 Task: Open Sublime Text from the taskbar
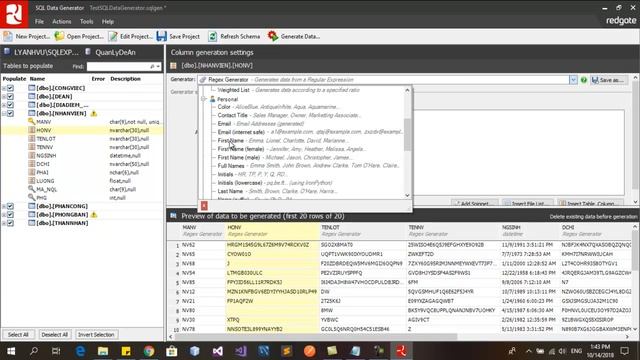287,351
